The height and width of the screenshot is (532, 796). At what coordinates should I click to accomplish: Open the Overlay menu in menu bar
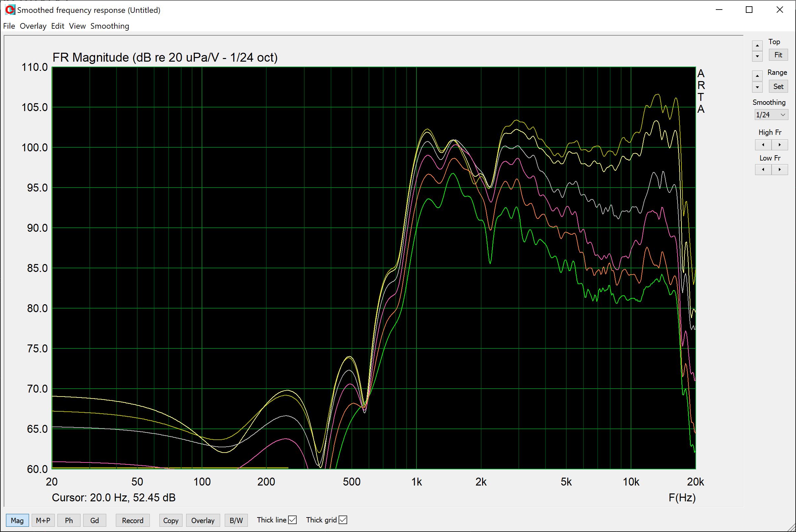[x=33, y=26]
